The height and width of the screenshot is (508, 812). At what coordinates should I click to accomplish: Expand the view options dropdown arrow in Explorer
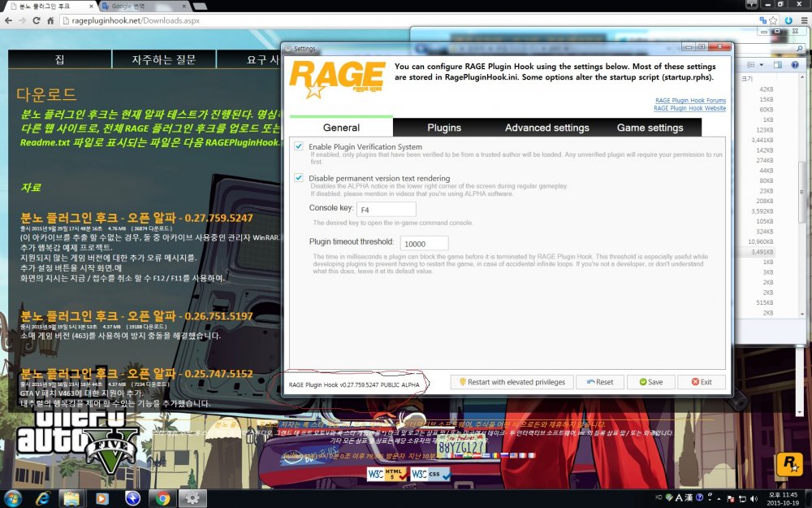coord(762,65)
